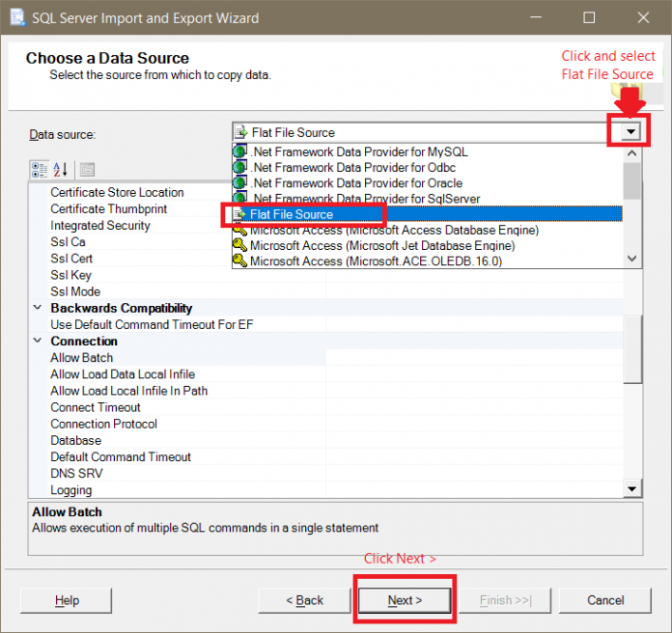The height and width of the screenshot is (633, 672).
Task: Choose .Net Framework Data Provider for Oracle
Action: [x=365, y=182]
